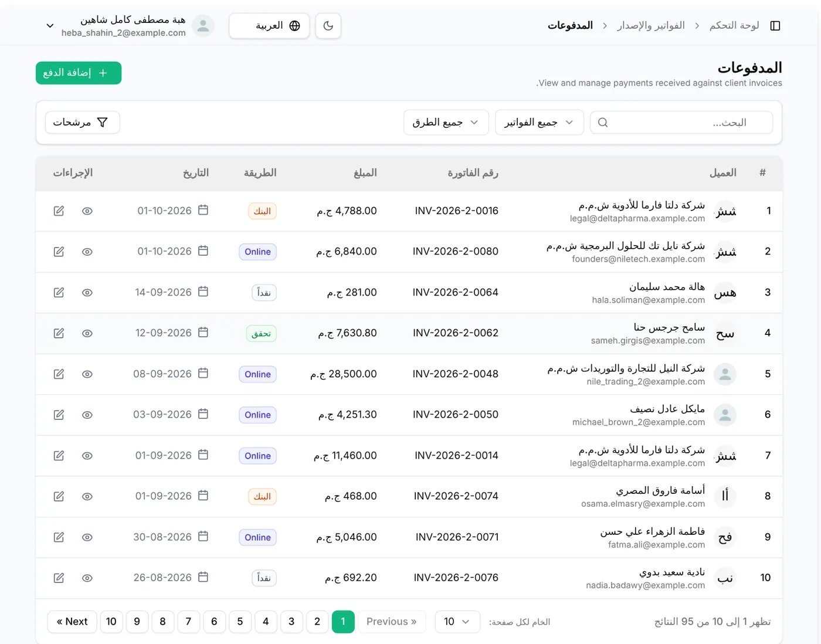The width and height of the screenshot is (821, 644).
Task: Open the العربية language selector
Action: pos(269,26)
